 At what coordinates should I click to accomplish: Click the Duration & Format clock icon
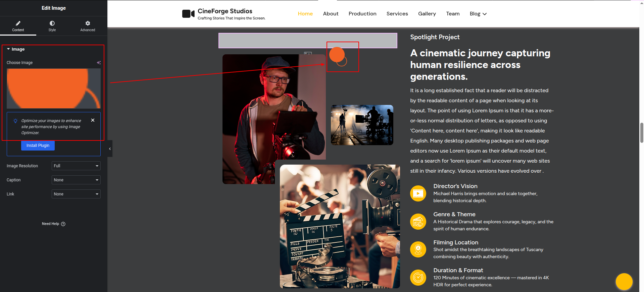(x=418, y=278)
